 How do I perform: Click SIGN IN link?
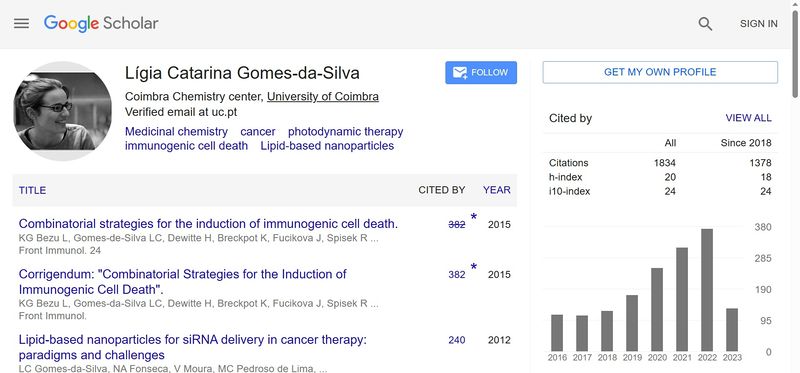[x=759, y=23]
